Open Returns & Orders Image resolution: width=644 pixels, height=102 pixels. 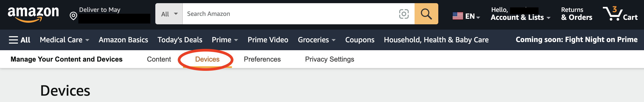(x=576, y=14)
